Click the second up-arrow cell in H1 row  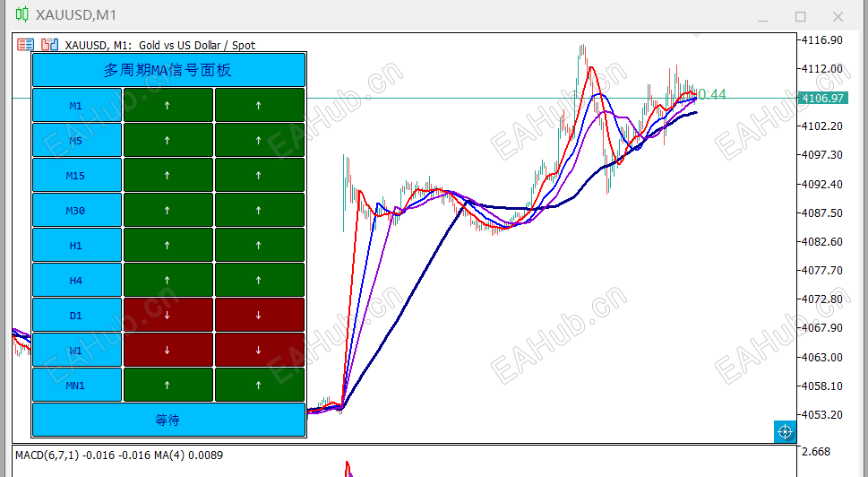pos(259,245)
